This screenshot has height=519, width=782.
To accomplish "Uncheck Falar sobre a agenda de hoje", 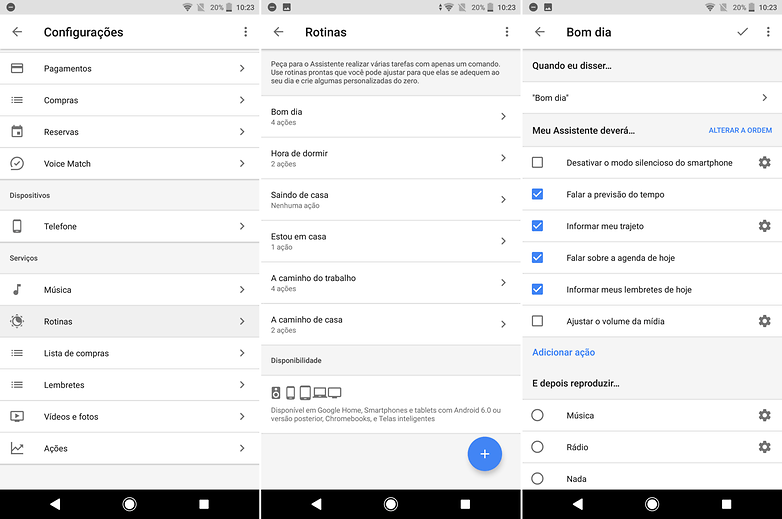I will point(537,258).
